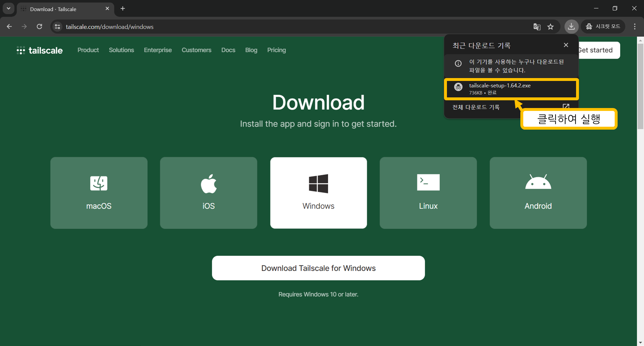Screen dimensions: 644x346
Task: Reload the page with the refresh icon
Action: pos(39,26)
